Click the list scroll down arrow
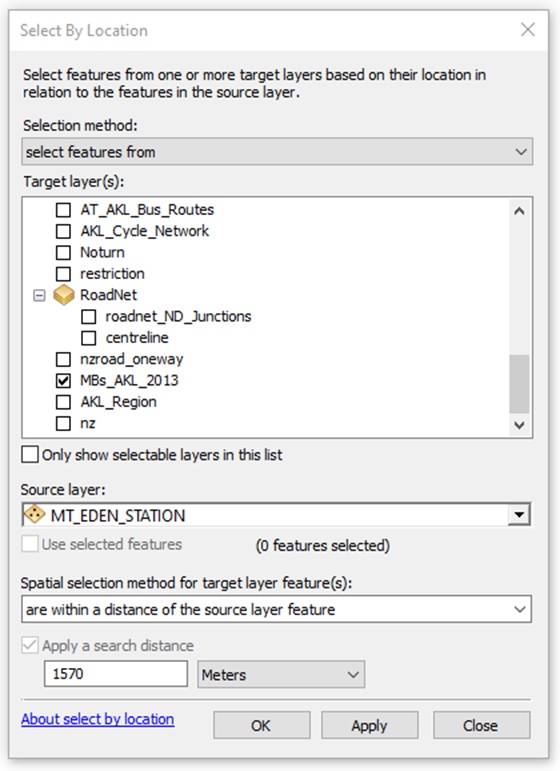The width and height of the screenshot is (560, 771). pyautogui.click(x=519, y=425)
